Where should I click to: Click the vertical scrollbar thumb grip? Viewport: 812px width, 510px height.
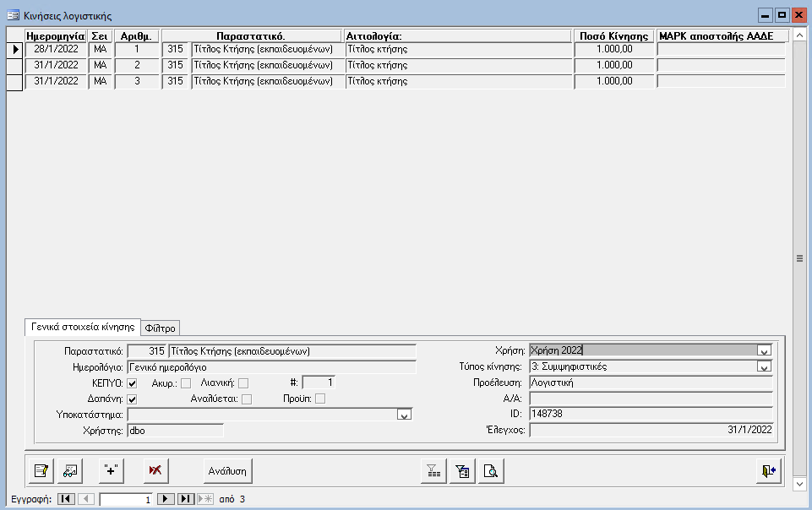point(799,258)
